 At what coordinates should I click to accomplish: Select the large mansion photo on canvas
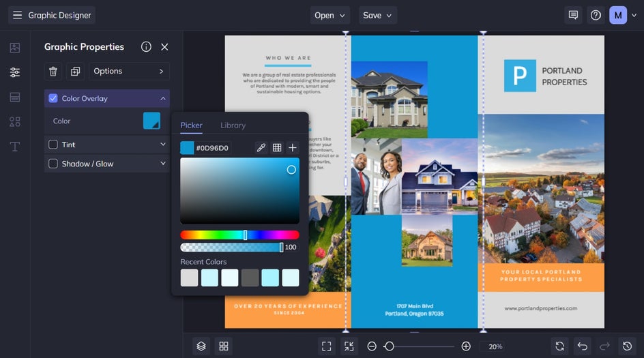point(390,100)
